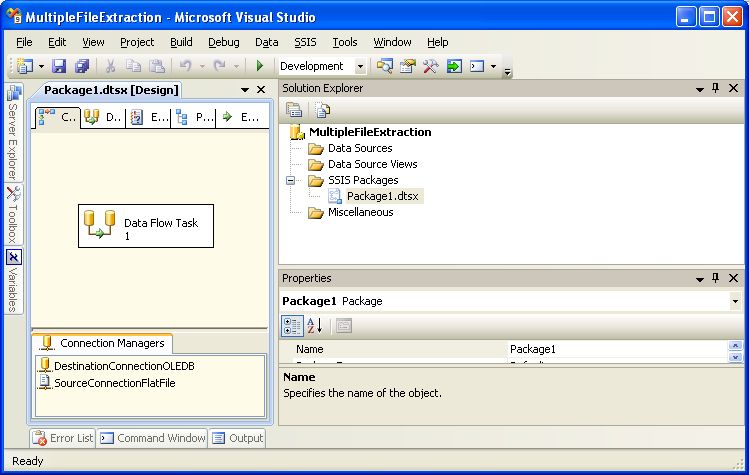Click the New Project toolbar icon

coord(24,66)
